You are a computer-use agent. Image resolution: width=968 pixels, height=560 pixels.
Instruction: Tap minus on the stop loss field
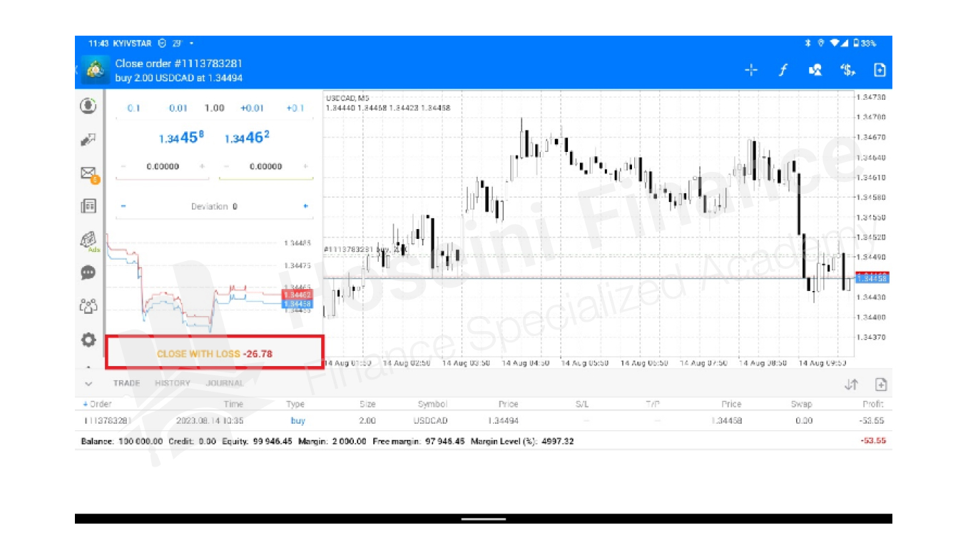pos(123,166)
